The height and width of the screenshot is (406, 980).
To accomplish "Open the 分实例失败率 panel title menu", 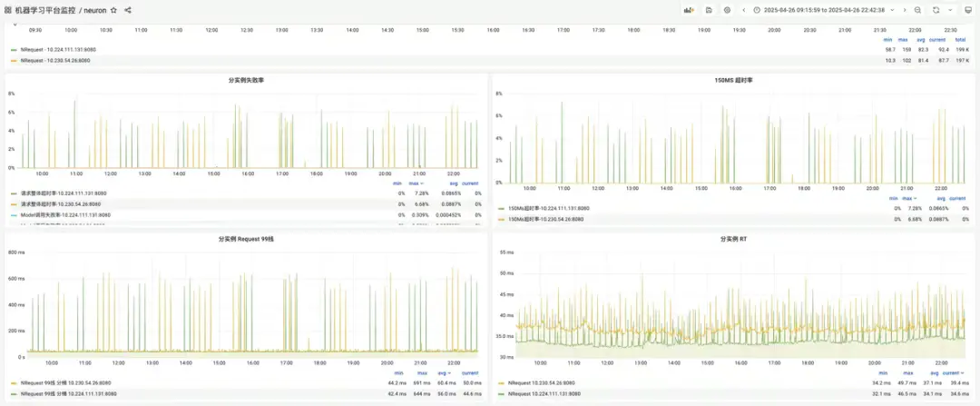I will click(246, 81).
